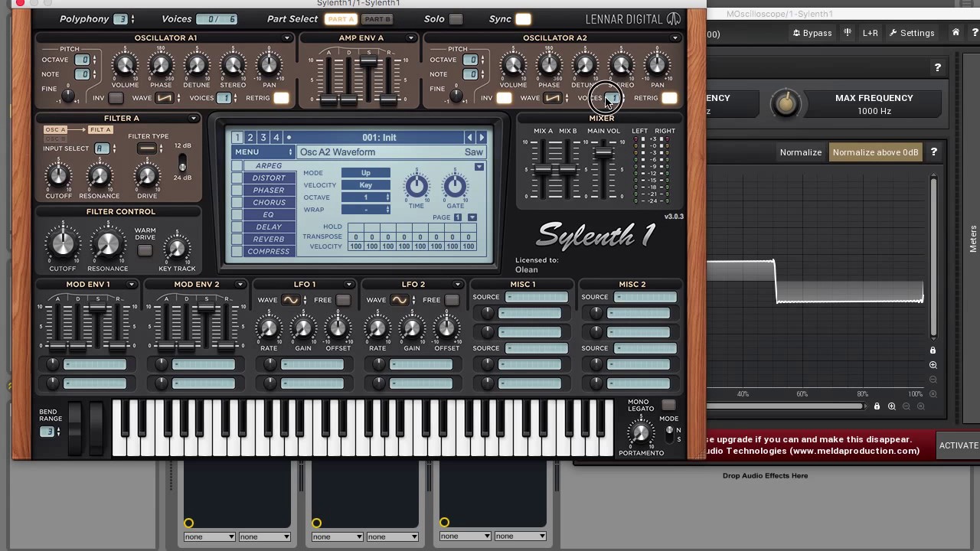The width and height of the screenshot is (980, 551).
Task: Open the Amp Env A header dropdown arrow
Action: click(411, 37)
